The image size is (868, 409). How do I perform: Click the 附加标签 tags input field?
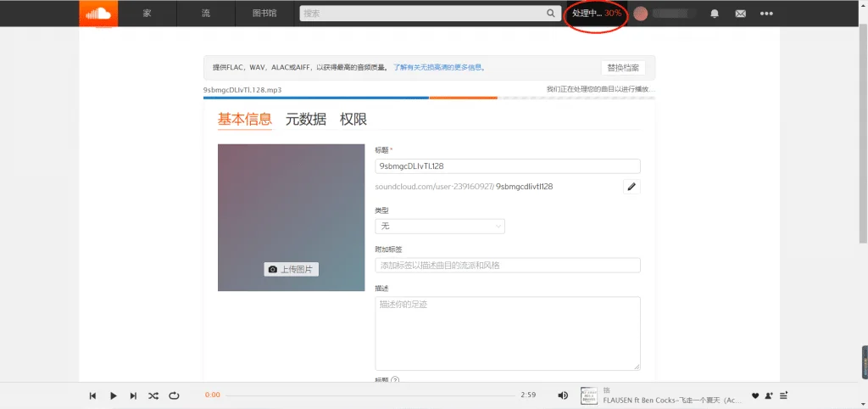[508, 266]
